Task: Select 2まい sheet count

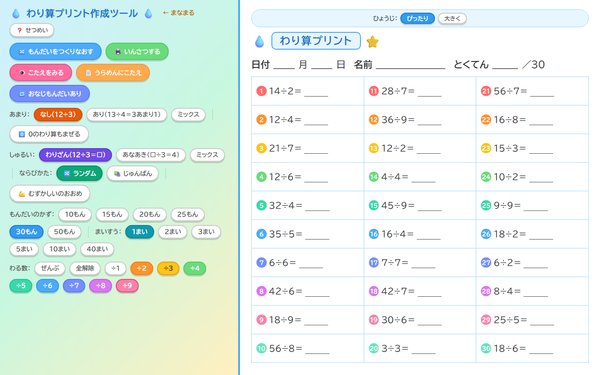Action: tap(173, 232)
